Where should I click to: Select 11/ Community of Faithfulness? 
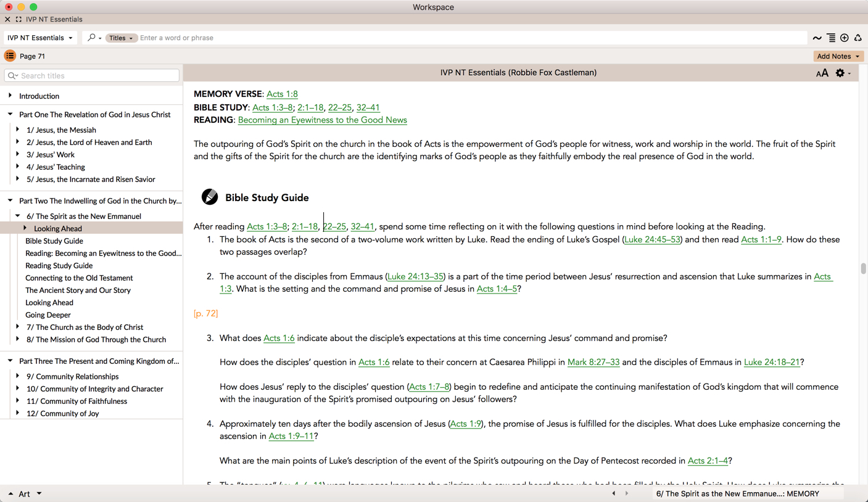coord(76,401)
